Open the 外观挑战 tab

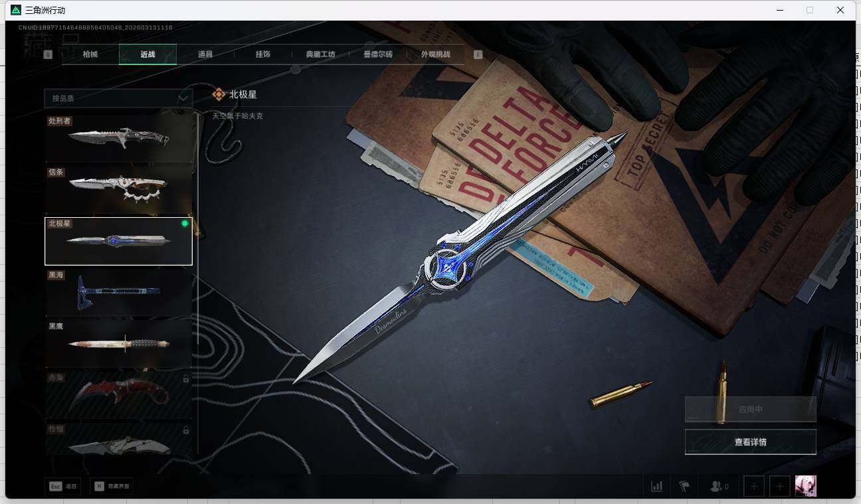436,54
